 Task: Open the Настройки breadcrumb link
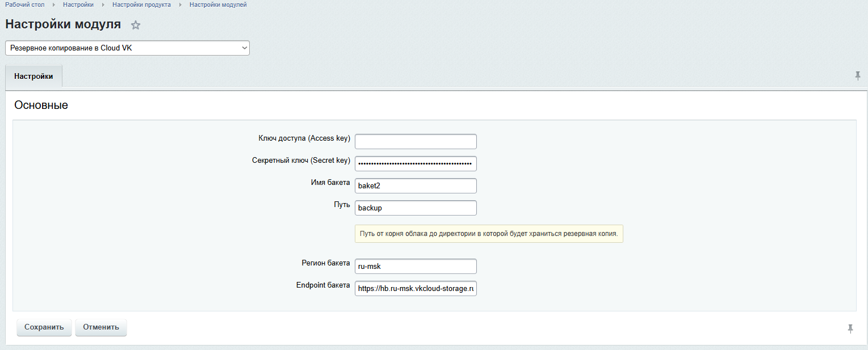(78, 5)
